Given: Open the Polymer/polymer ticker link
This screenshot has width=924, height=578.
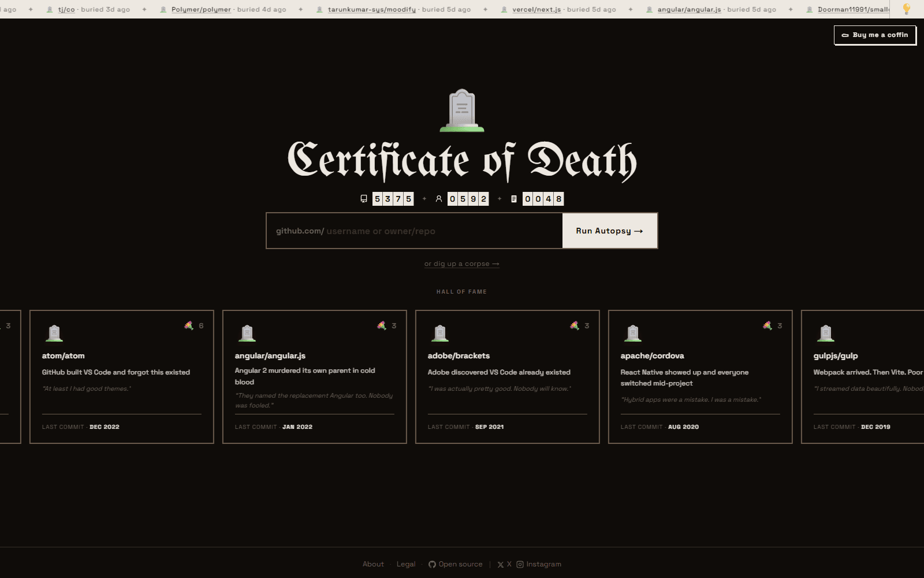Looking at the screenshot, I should click(201, 9).
